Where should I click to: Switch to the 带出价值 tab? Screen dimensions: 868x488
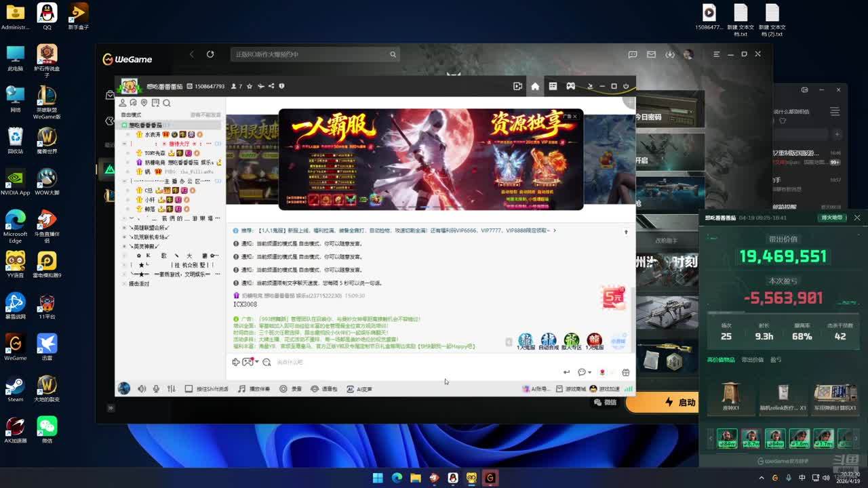point(752,360)
